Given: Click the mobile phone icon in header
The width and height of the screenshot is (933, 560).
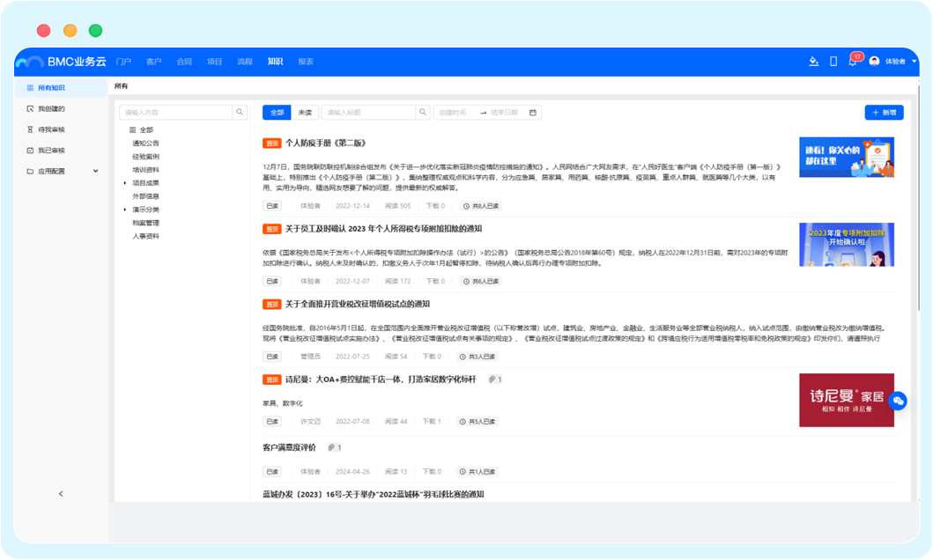Looking at the screenshot, I should pos(833,62).
